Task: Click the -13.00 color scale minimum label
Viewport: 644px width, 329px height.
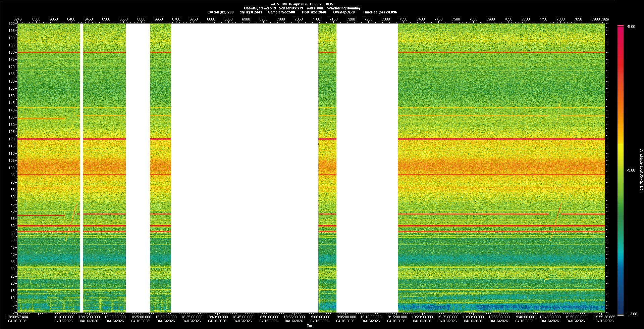Action: pos(632,314)
